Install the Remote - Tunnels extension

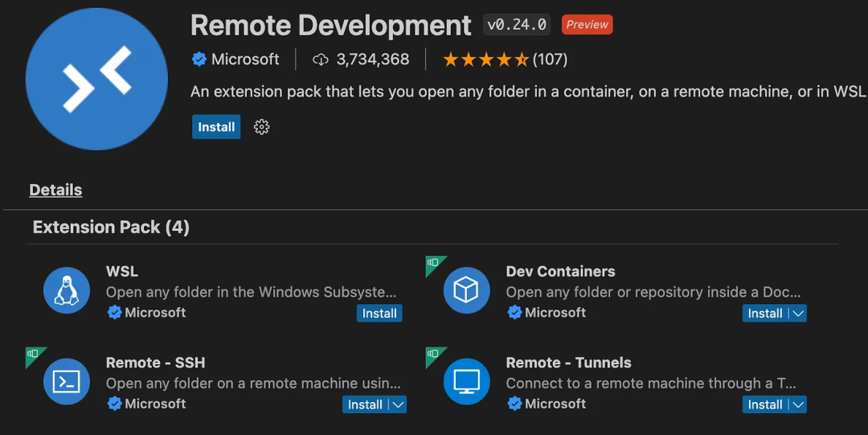pos(765,404)
